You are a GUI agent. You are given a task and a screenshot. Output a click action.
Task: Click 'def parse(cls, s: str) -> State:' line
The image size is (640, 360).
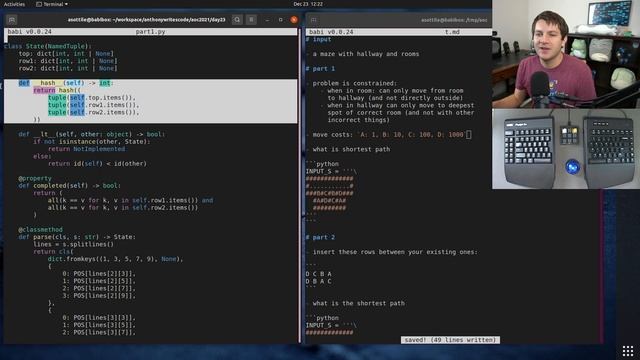[x=77, y=237]
